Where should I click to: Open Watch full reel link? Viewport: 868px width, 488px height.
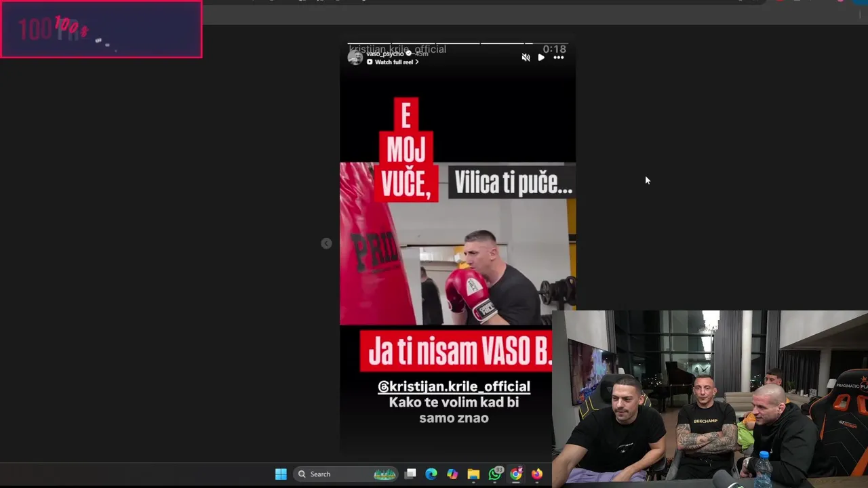393,62
